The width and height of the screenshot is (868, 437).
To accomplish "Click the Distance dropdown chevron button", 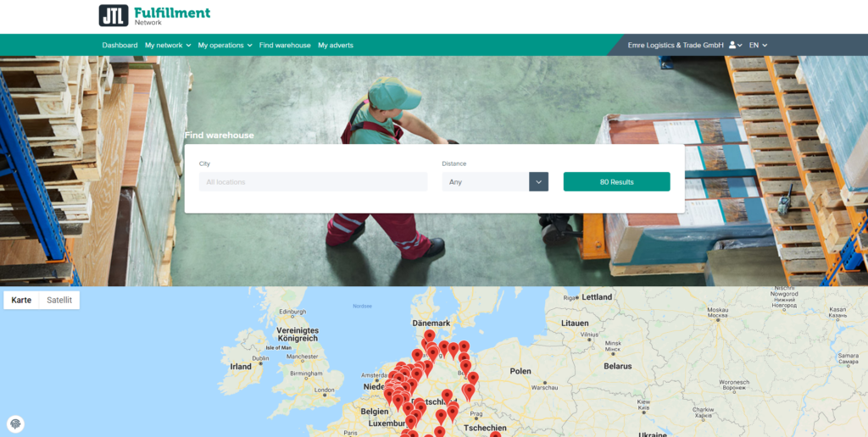I will pyautogui.click(x=538, y=182).
